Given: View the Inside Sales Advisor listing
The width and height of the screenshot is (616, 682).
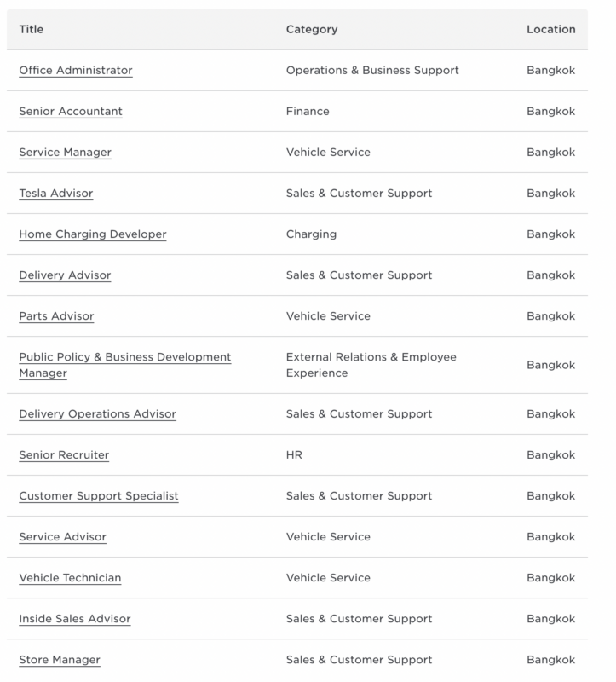Looking at the screenshot, I should (75, 619).
